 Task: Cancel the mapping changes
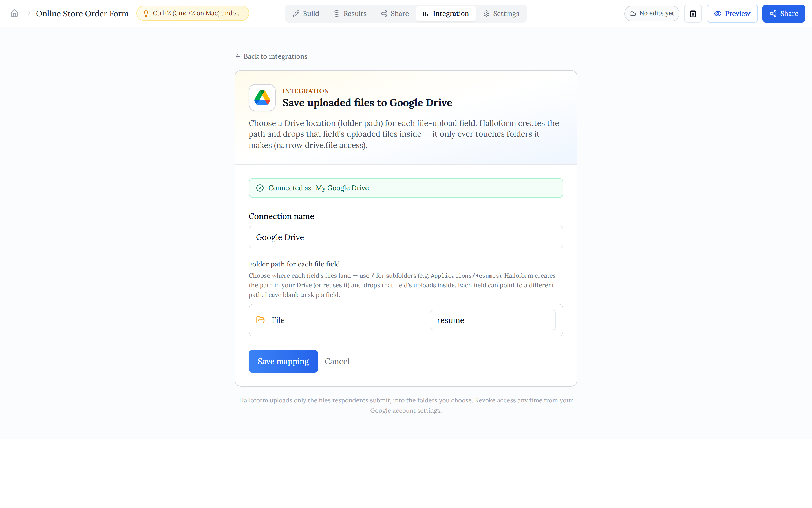(337, 361)
